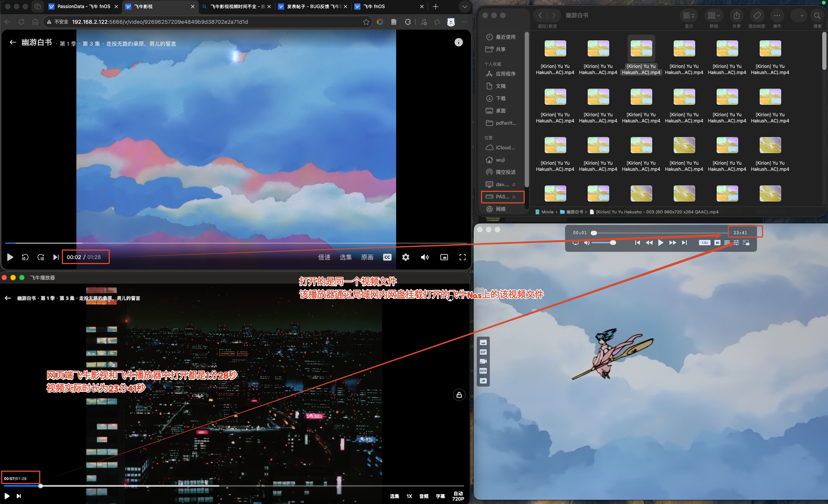Click the info icon on video
The image size is (828, 504).
pos(459,42)
